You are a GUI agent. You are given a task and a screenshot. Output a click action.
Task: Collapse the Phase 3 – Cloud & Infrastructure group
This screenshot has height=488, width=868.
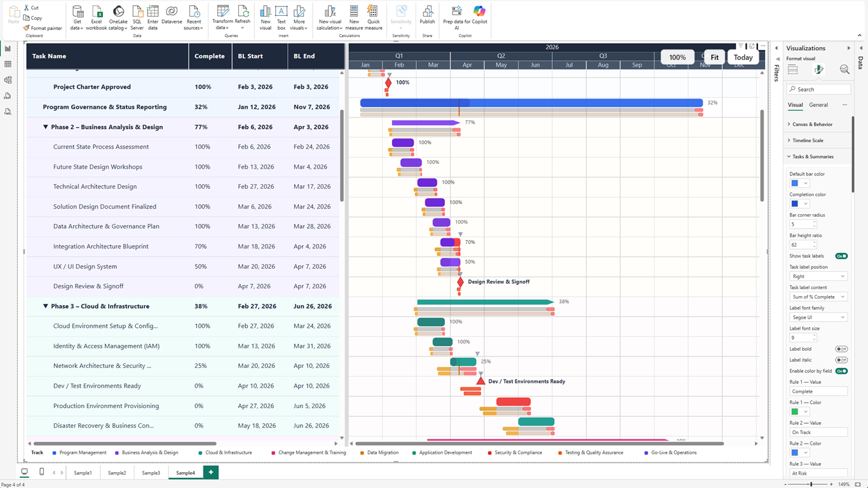tap(46, 306)
